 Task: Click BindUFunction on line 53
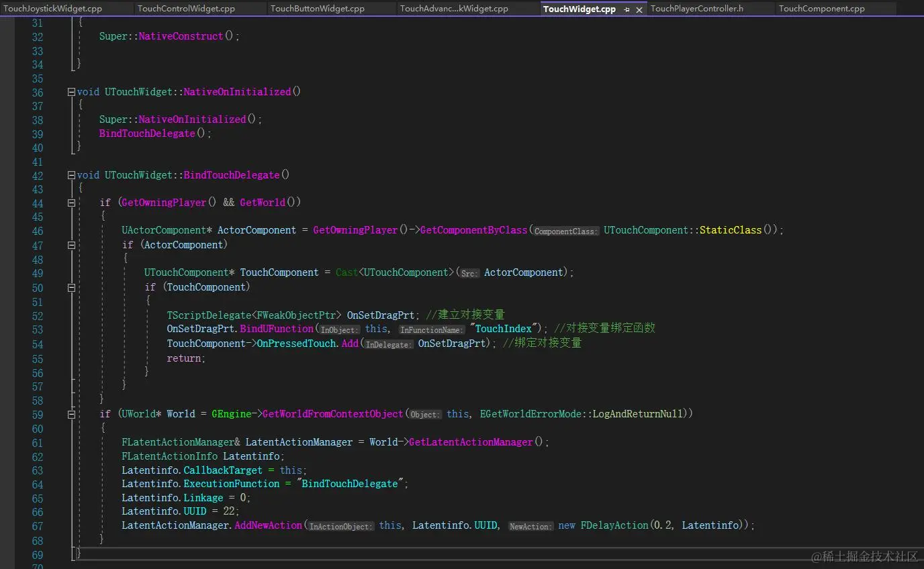pos(277,328)
